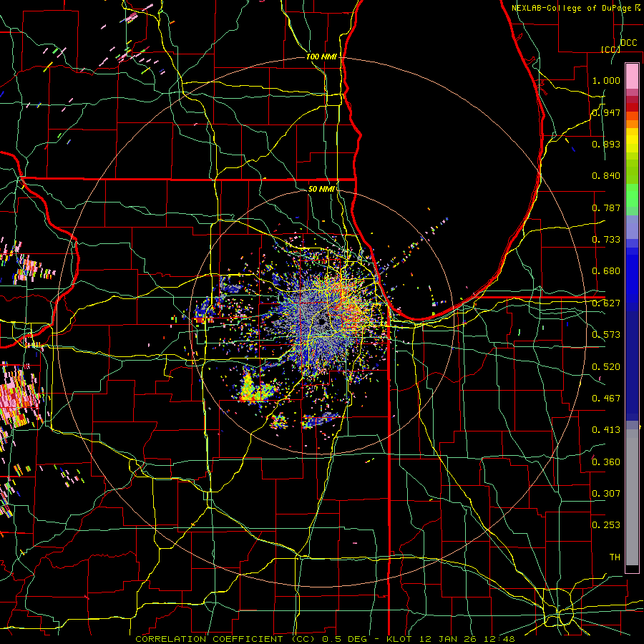Click the 100 NMI range ring label
Viewport: 644px width, 644px height.
(321, 57)
